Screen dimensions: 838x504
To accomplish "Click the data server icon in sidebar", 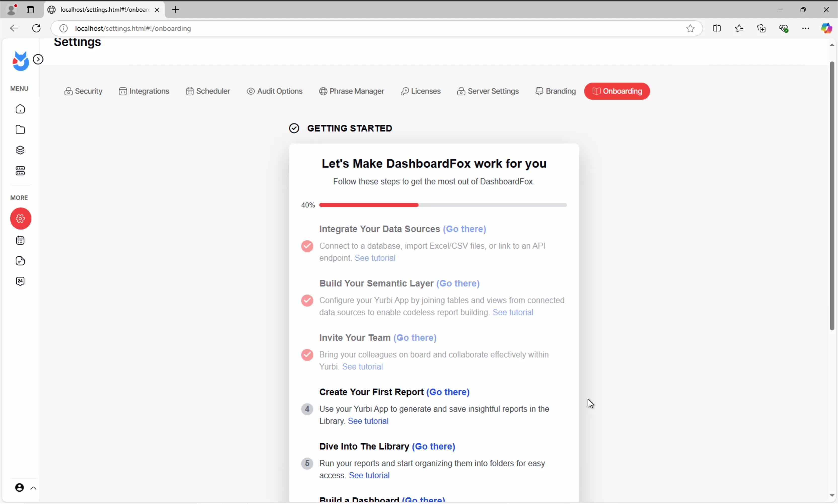I will tap(20, 171).
